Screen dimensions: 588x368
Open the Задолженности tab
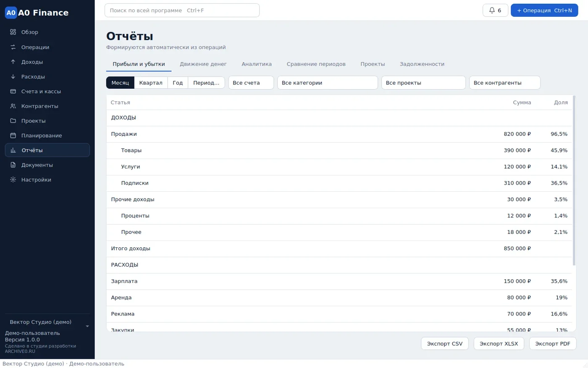pos(422,64)
